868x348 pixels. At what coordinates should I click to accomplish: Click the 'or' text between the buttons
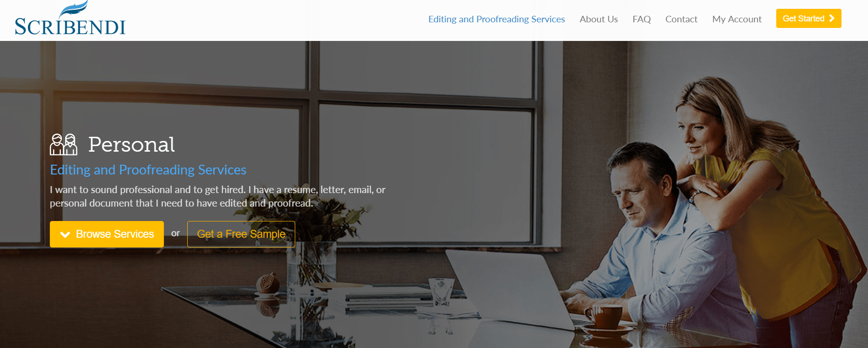(176, 234)
